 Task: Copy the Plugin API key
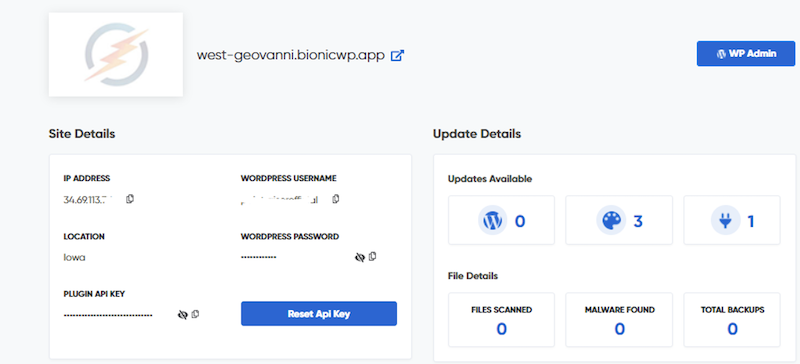pyautogui.click(x=195, y=314)
